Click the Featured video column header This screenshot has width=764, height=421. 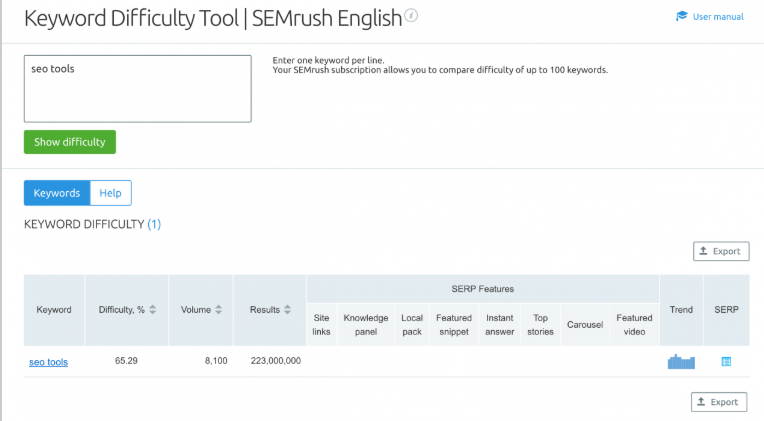[634, 325]
